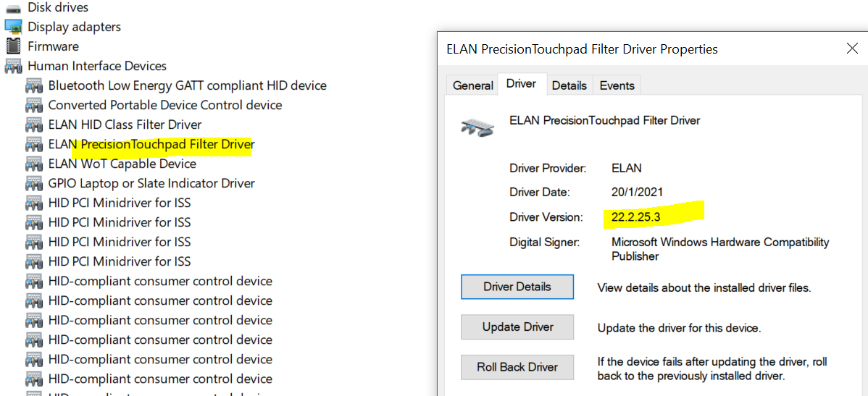
Task: Click the Roll Back Driver button
Action: coord(517,367)
